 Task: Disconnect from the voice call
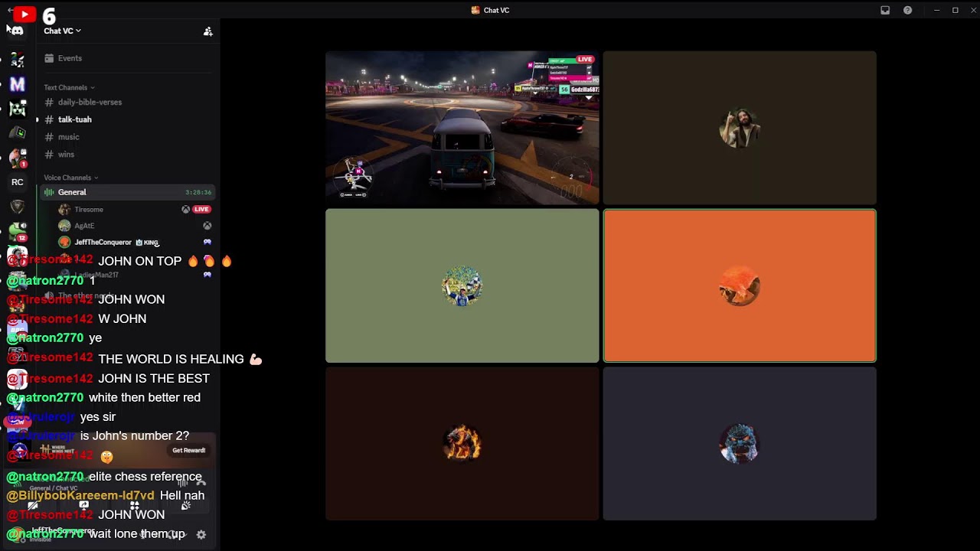tap(201, 483)
